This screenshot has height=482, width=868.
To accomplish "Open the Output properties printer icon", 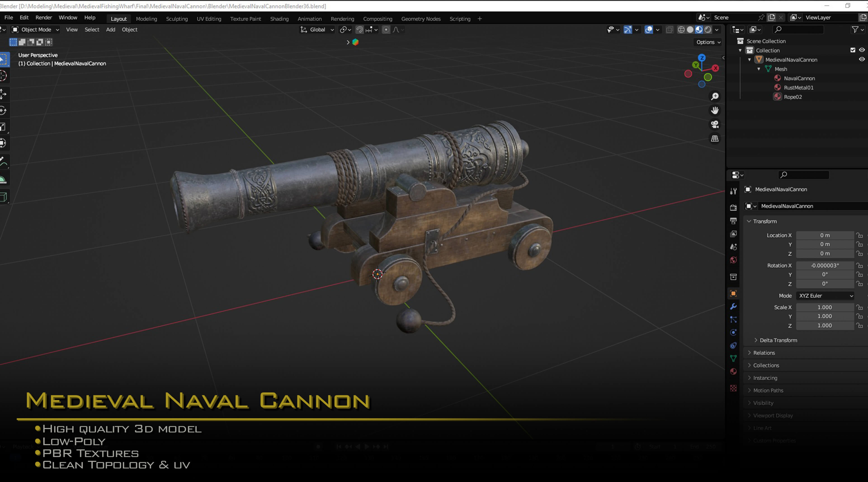I will click(x=733, y=221).
